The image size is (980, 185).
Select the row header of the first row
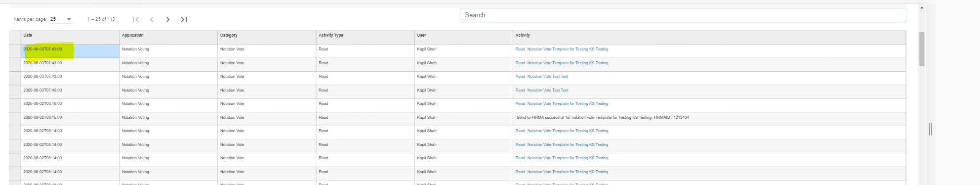(x=15, y=51)
